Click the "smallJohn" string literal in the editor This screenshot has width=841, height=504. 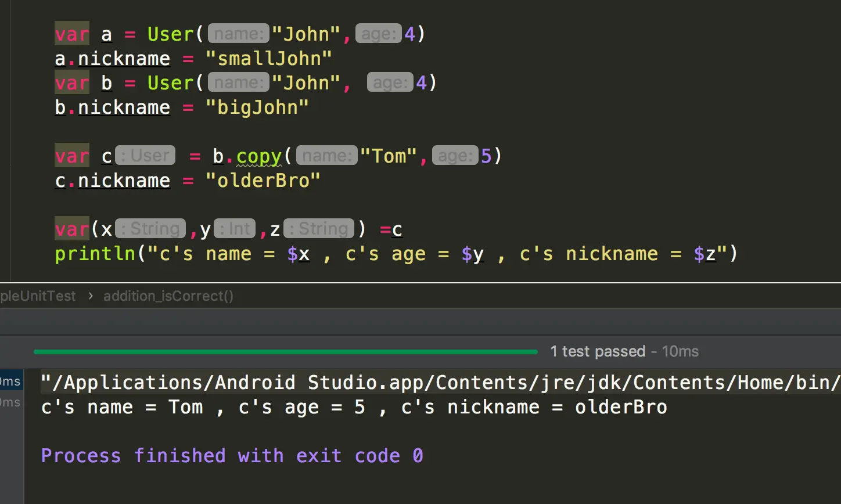click(x=268, y=59)
